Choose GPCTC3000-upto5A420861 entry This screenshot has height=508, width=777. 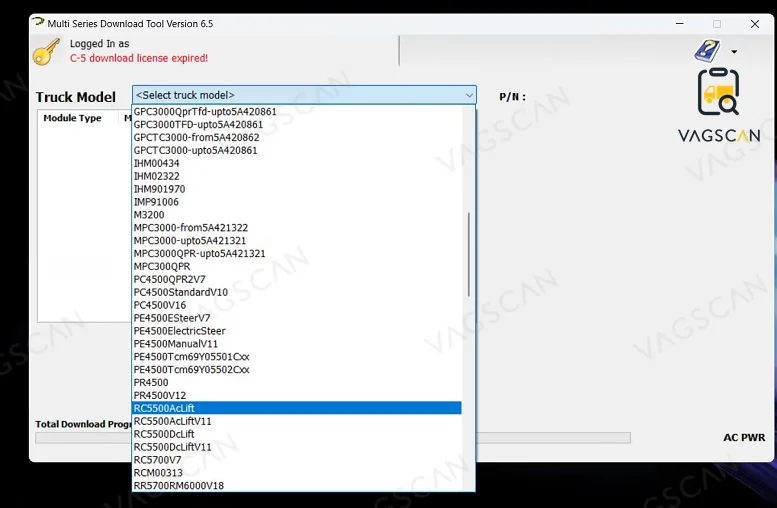click(297, 150)
